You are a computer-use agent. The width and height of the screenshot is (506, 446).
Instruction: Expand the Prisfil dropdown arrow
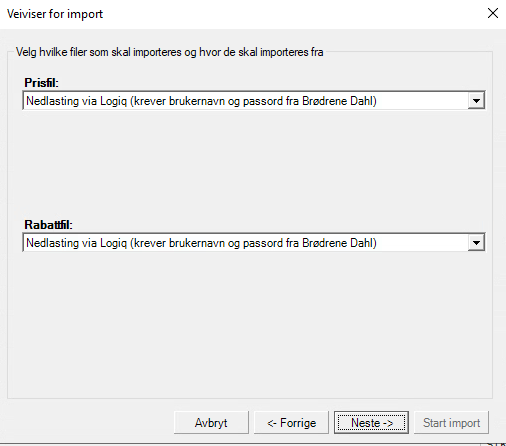(476, 100)
